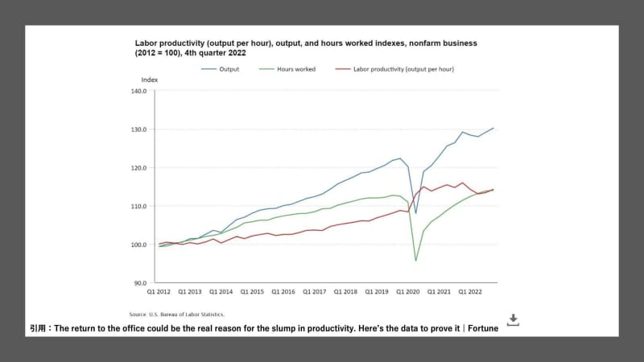The height and width of the screenshot is (362, 644).
Task: Click the 140.0 y-axis label
Action: [x=138, y=91]
